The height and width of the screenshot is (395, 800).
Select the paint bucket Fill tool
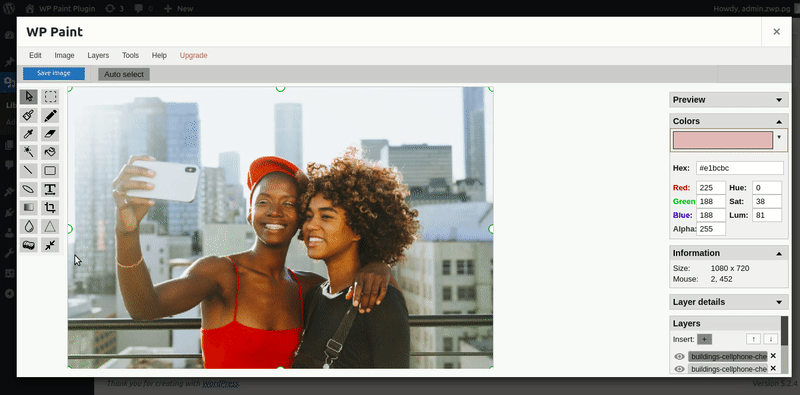(x=50, y=152)
